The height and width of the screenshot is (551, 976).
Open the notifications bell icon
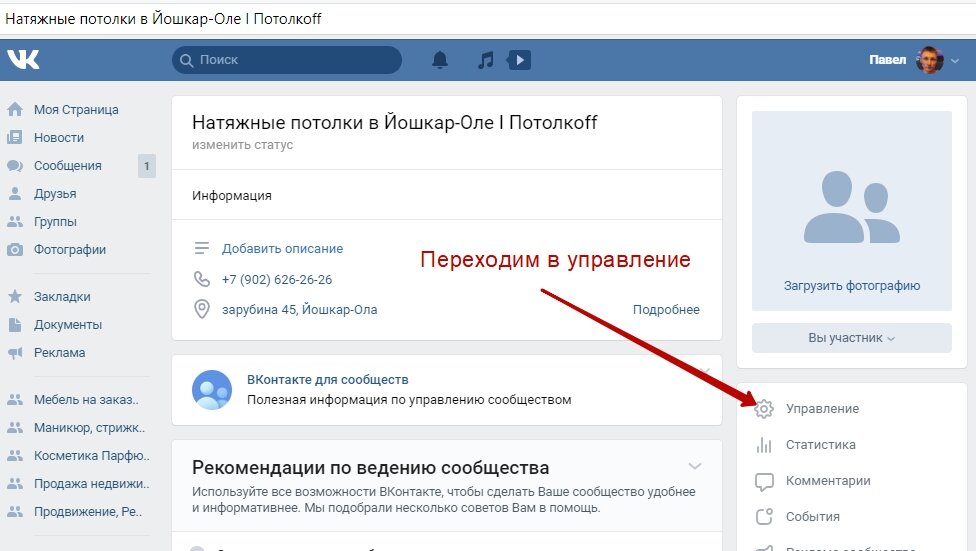440,60
